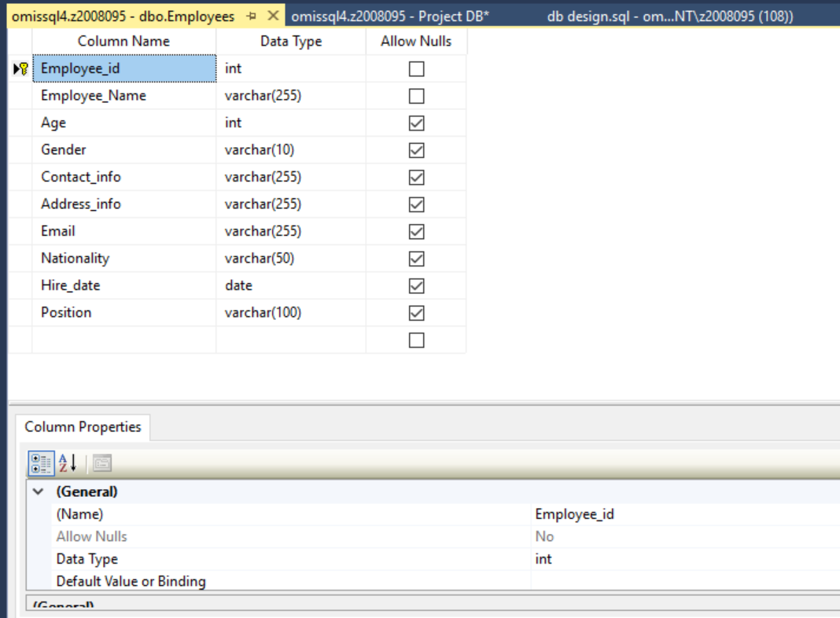Open the Nationality varchar(50) type cell
The width and height of the screenshot is (840, 618).
click(290, 259)
